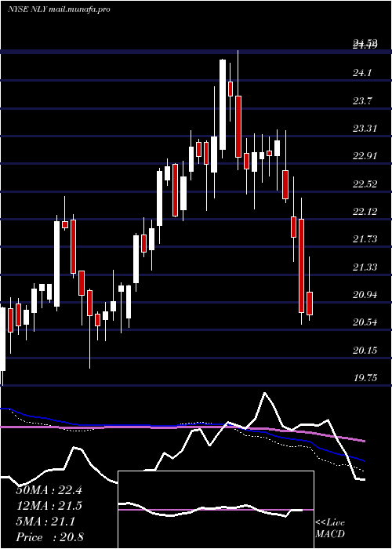The width and height of the screenshot is (392, 549).
Task: Select the 21.73 price axis label
Action: [365, 238]
